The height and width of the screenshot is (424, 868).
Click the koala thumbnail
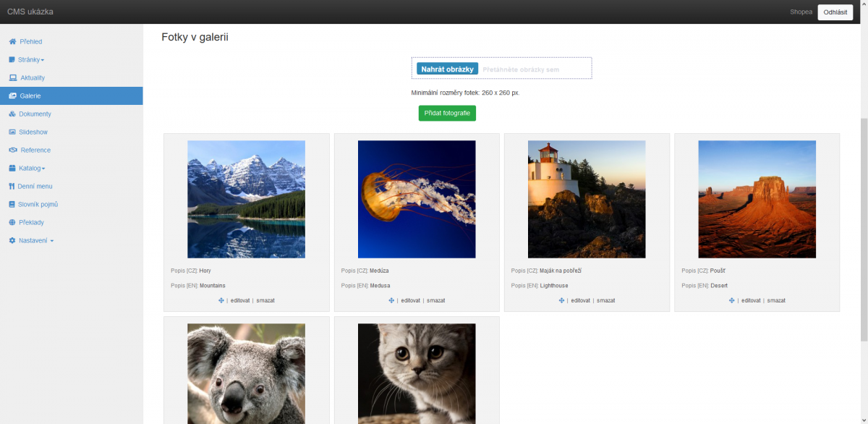246,373
